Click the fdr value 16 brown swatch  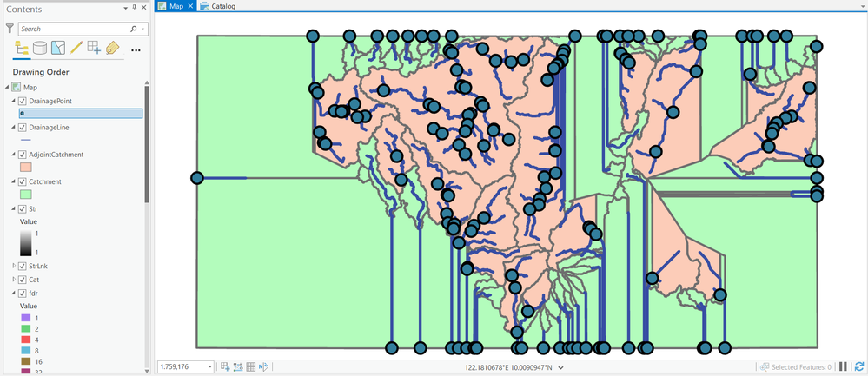pos(25,361)
